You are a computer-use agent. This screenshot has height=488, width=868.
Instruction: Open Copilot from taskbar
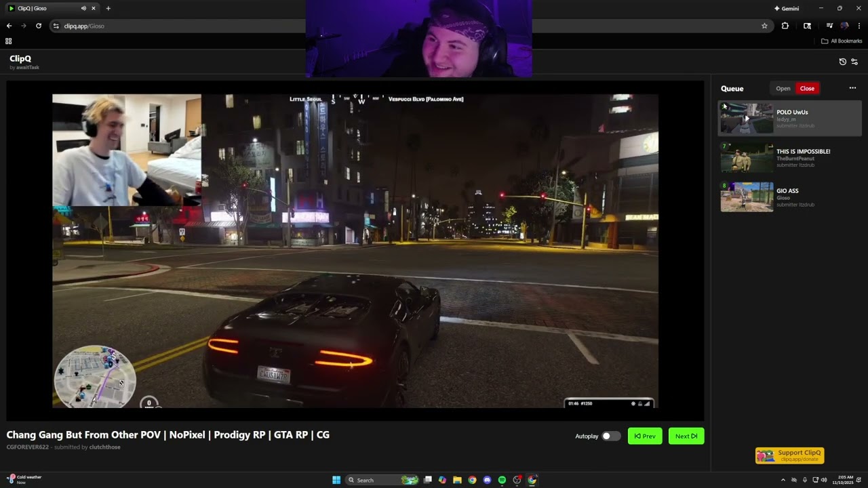point(442,480)
